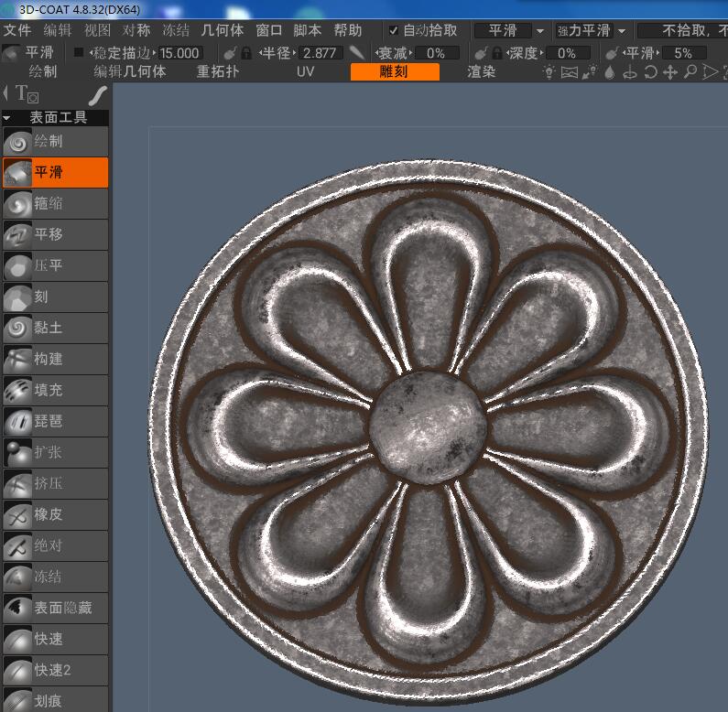Toggle pen pressure icon for 半径

(x=230, y=53)
